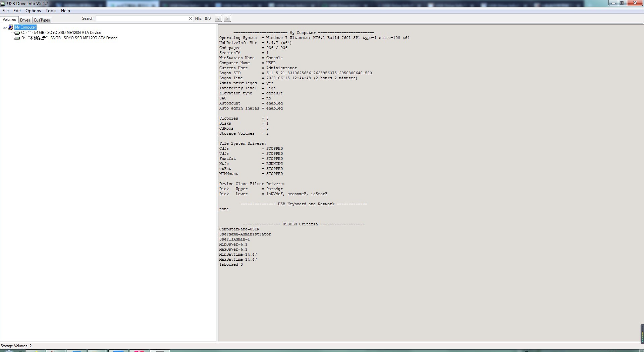Switch to the Drives tab
The width and height of the screenshot is (644, 352).
click(25, 20)
